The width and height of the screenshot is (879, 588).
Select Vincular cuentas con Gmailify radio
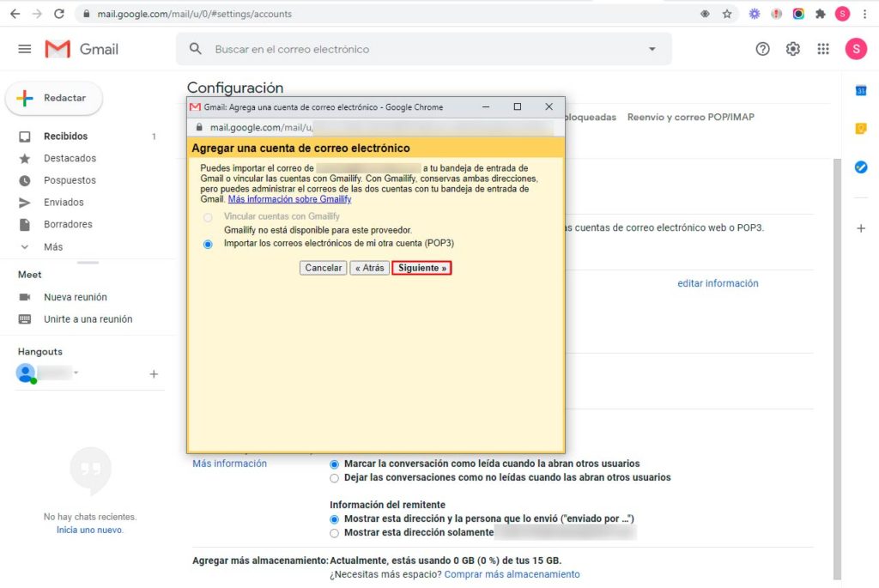[208, 217]
